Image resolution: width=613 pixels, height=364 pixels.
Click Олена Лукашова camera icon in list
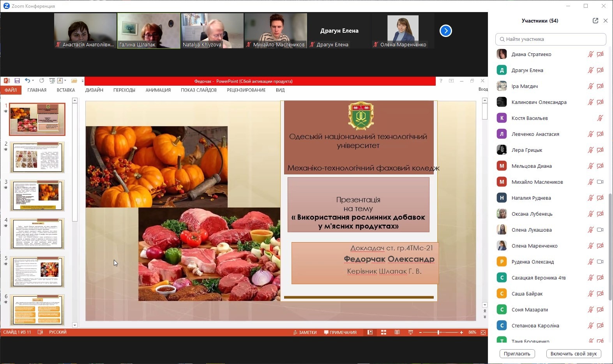[600, 230]
